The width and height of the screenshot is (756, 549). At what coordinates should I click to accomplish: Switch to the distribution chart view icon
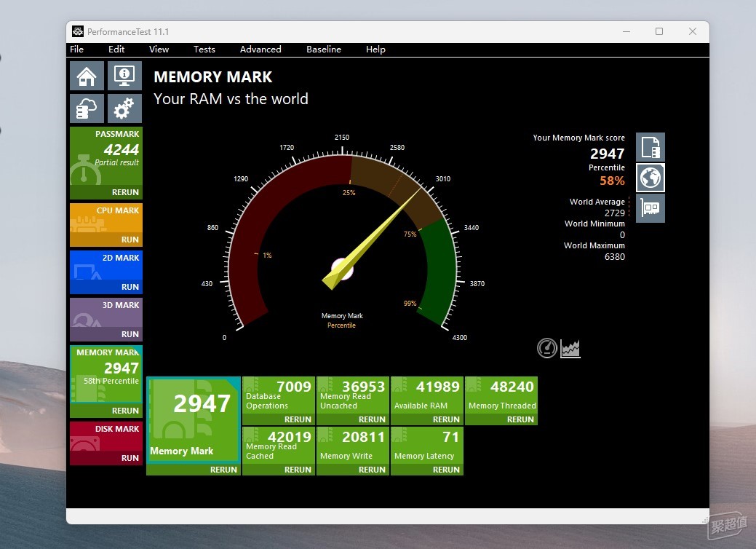[570, 348]
